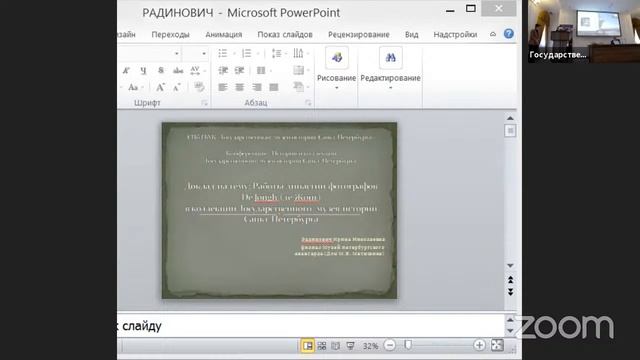This screenshot has width=640, height=360.
Task: Open PowerPoint help question mark
Action: [509, 34]
